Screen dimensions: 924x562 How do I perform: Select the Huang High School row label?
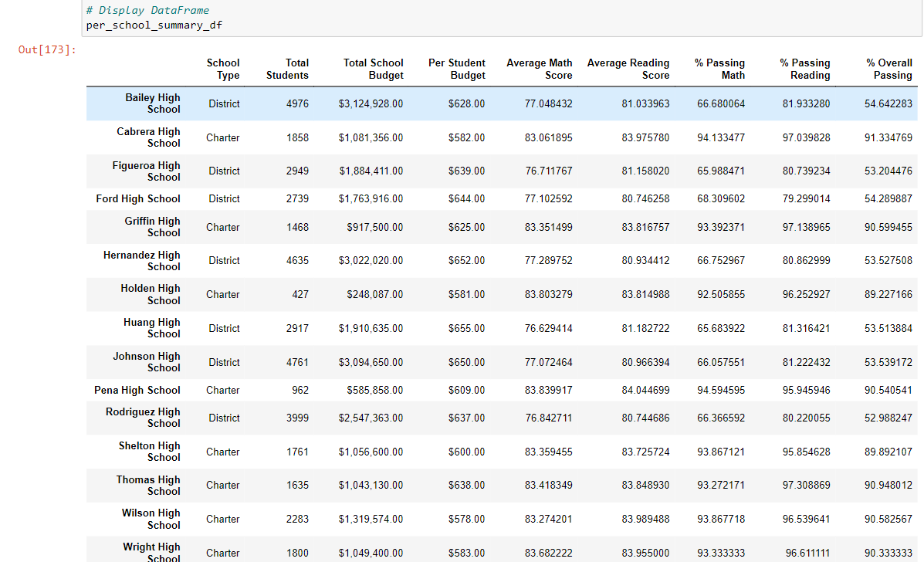click(x=151, y=328)
